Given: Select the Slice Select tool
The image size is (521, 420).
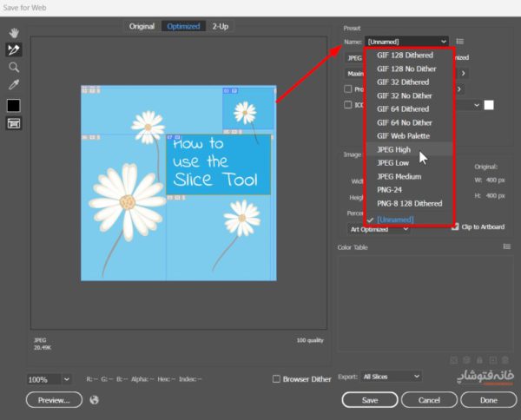Looking at the screenshot, I should click(14, 49).
